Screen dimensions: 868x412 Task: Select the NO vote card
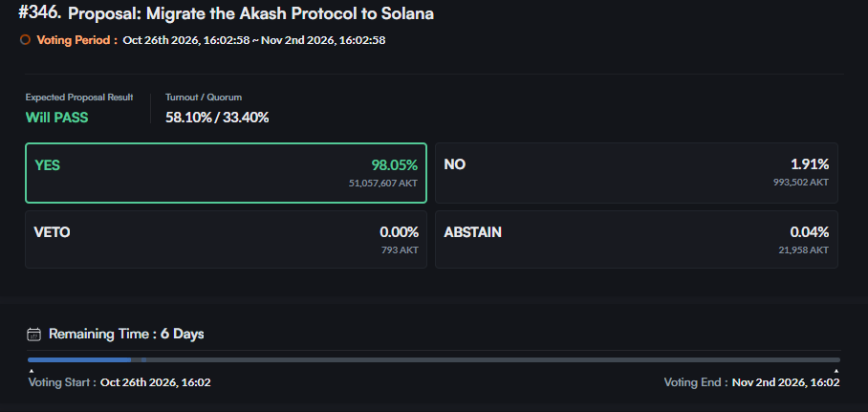click(637, 173)
